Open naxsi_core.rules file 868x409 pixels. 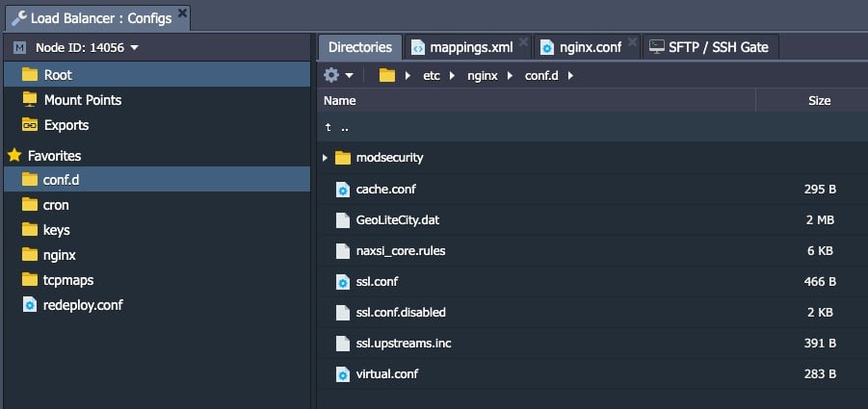[401, 251]
